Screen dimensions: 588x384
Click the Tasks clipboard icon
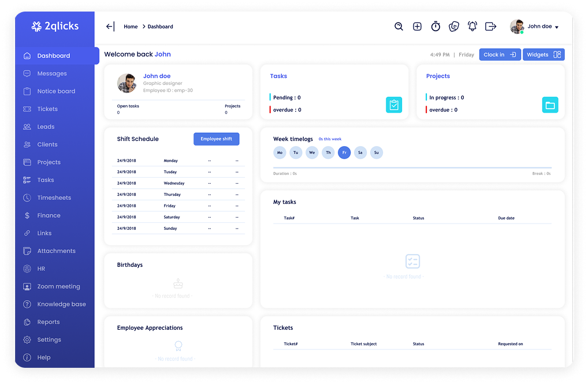click(394, 105)
